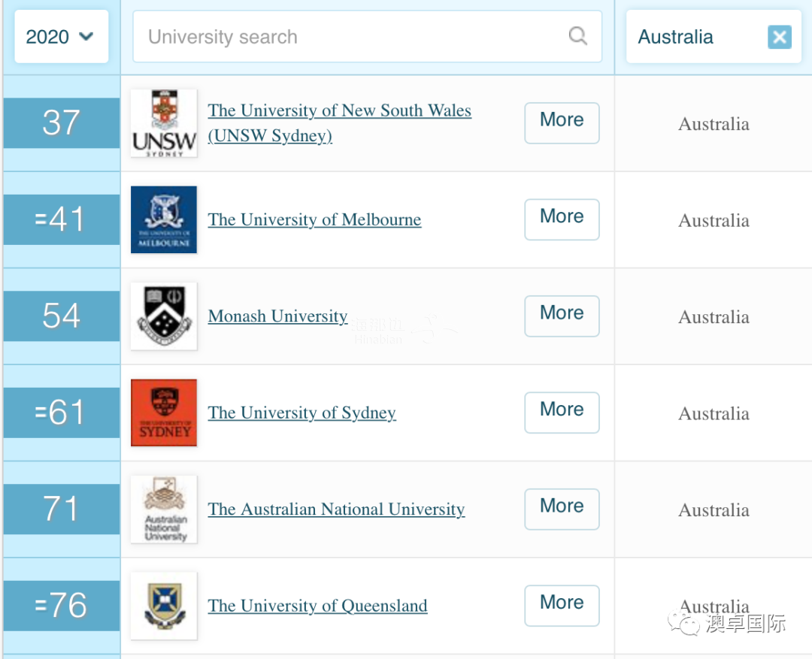The image size is (812, 659).
Task: Select Australia text in University of Sydney row
Action: pos(714,413)
